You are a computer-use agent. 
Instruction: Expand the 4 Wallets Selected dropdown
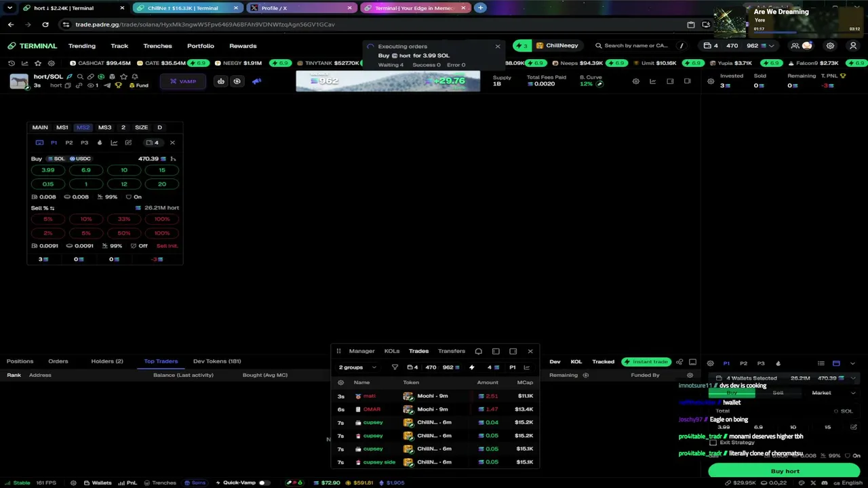coord(785,378)
